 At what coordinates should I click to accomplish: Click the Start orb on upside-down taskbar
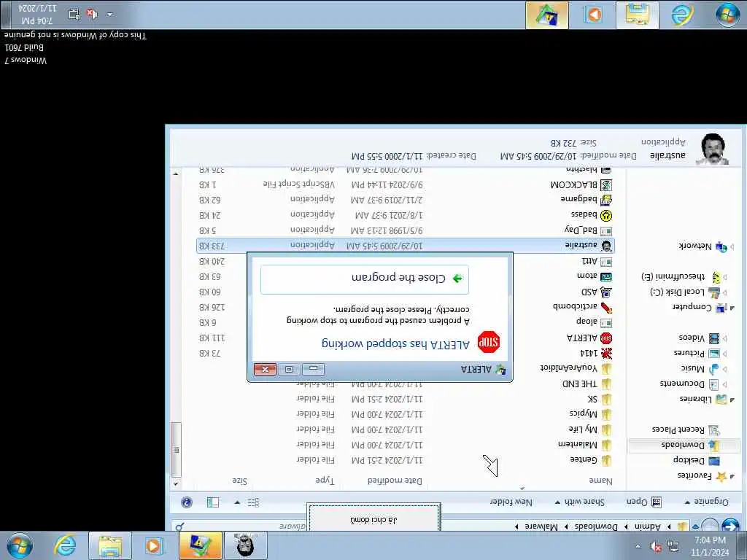click(727, 15)
